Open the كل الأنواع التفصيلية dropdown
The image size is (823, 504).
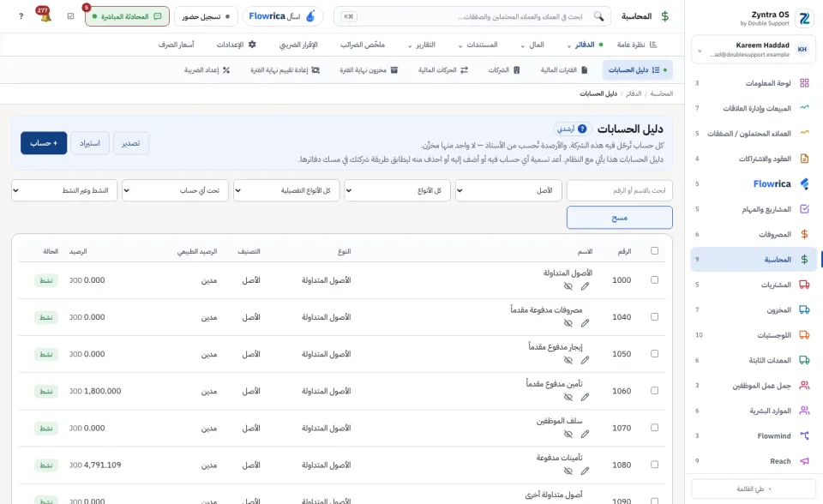(x=286, y=190)
